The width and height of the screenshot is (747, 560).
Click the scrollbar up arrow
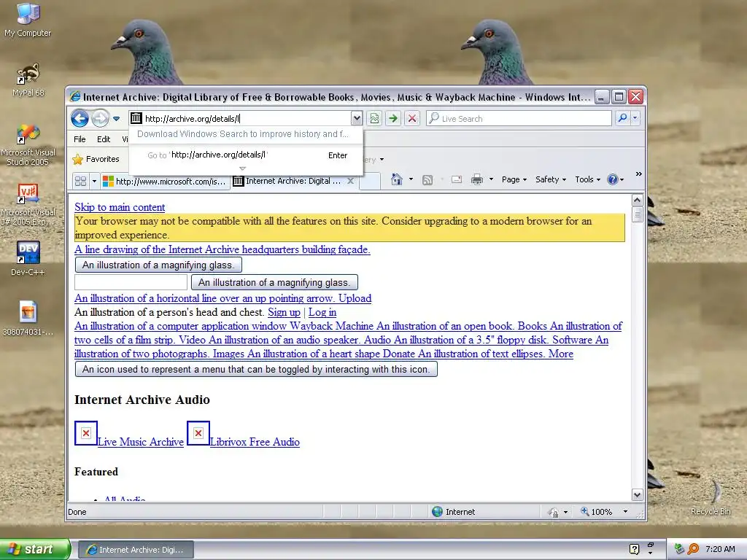637,200
